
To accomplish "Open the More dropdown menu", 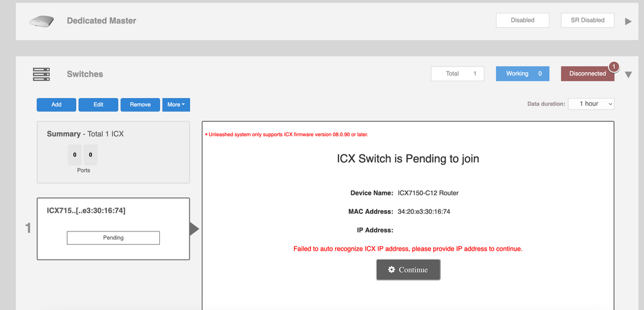I will (176, 104).
